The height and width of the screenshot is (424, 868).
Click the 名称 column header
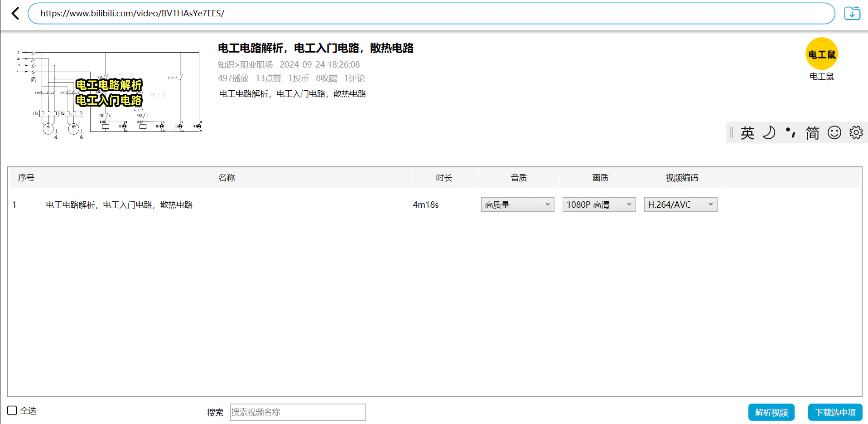click(227, 178)
